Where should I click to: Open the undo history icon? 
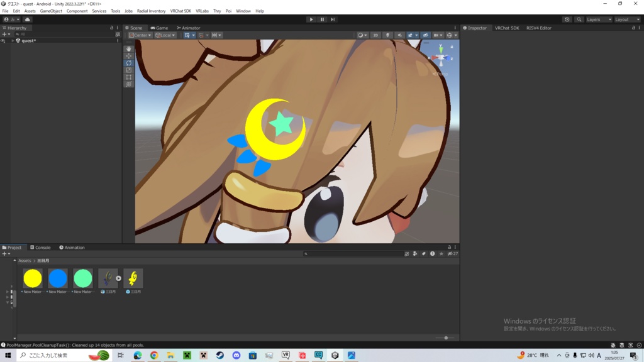(x=567, y=19)
